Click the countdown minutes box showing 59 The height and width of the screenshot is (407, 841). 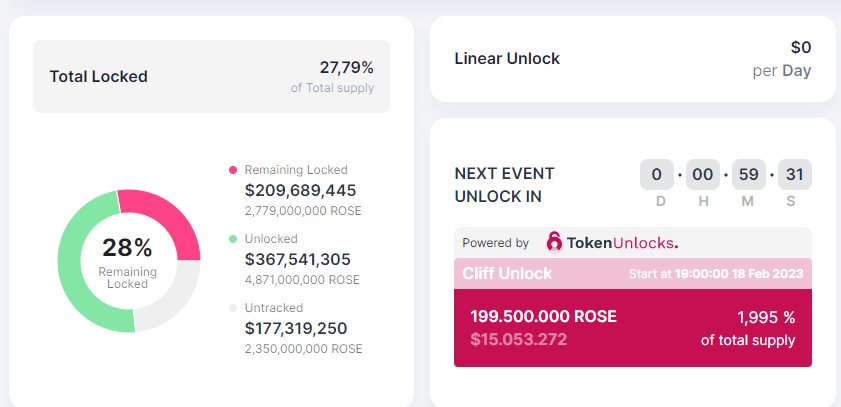749,174
